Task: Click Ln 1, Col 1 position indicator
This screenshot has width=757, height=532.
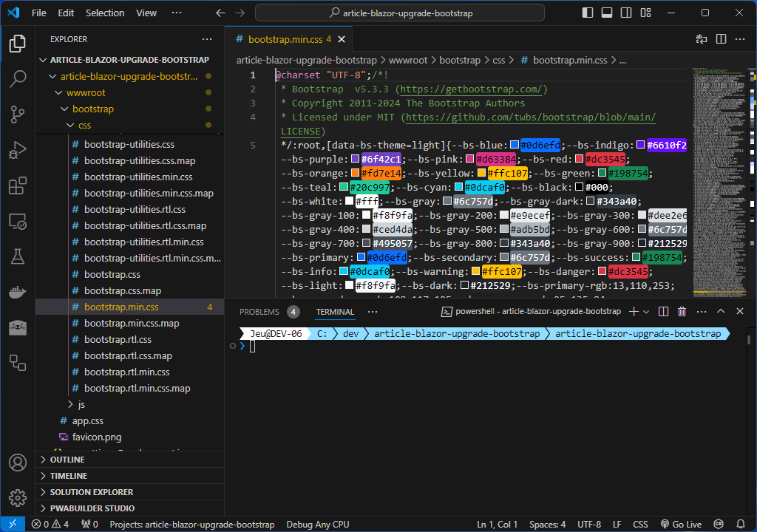Action: [498, 525]
